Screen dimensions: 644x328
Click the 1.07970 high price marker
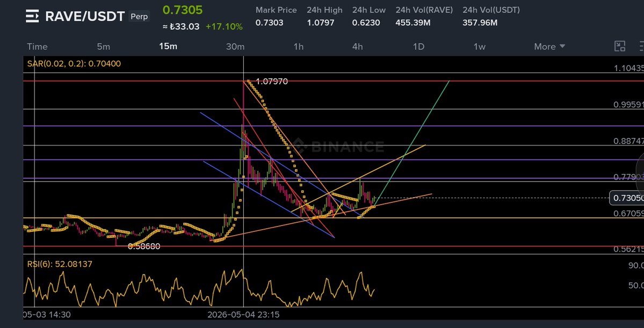(x=271, y=82)
